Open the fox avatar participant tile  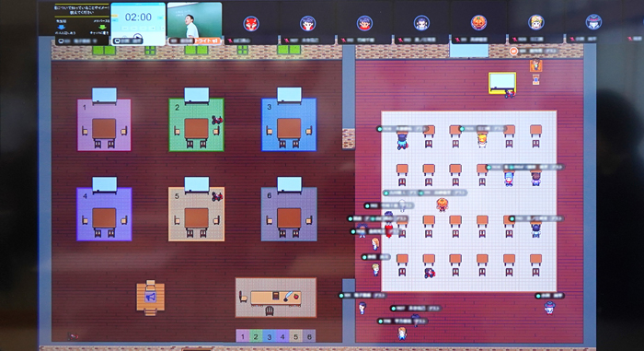(x=251, y=24)
